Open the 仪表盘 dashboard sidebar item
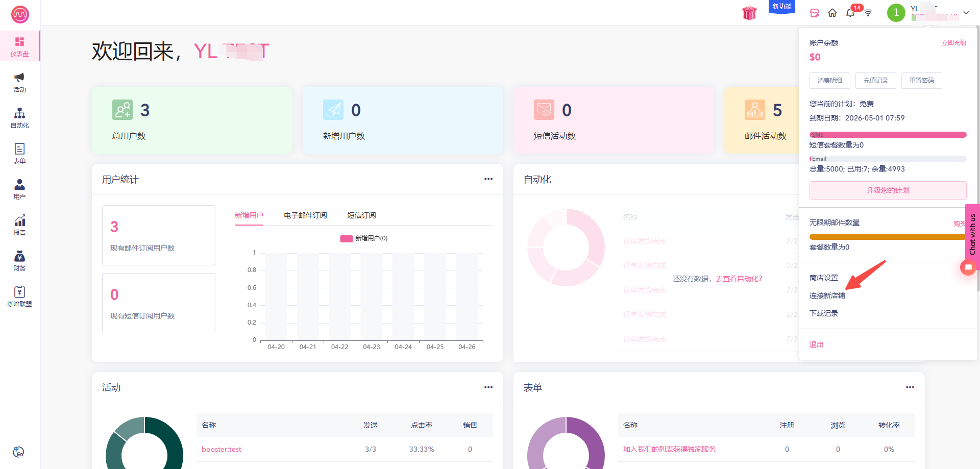This screenshot has height=469, width=980. (x=19, y=46)
